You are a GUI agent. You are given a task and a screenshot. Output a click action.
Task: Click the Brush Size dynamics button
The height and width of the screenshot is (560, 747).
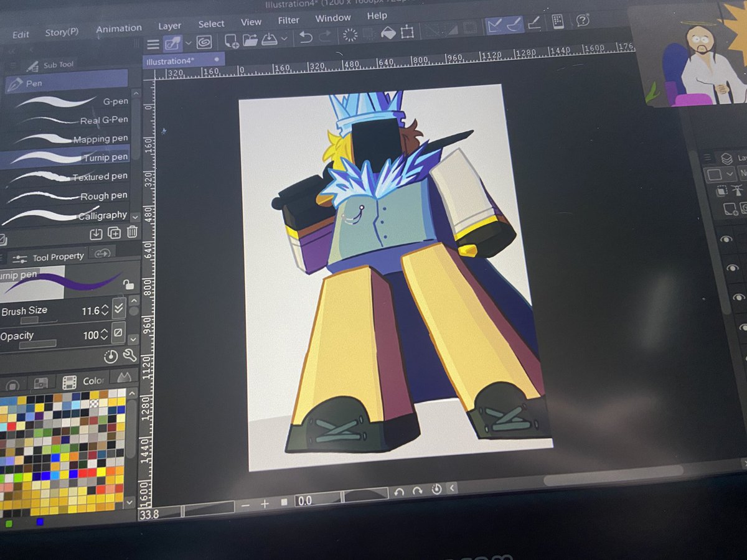(119, 309)
